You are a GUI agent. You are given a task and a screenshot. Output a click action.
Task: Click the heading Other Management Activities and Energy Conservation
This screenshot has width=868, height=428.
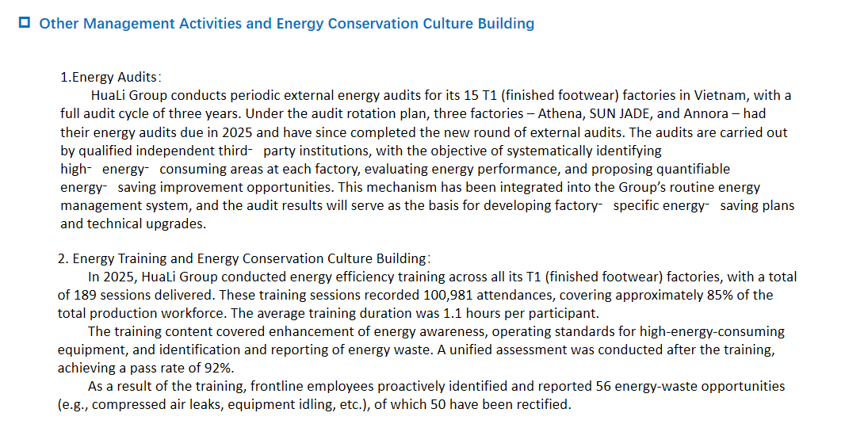[x=287, y=23]
